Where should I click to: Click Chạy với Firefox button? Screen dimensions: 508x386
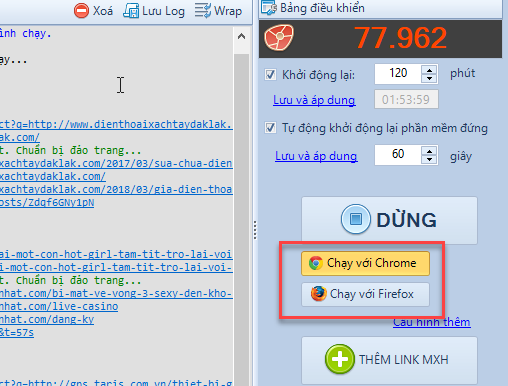pos(365,294)
